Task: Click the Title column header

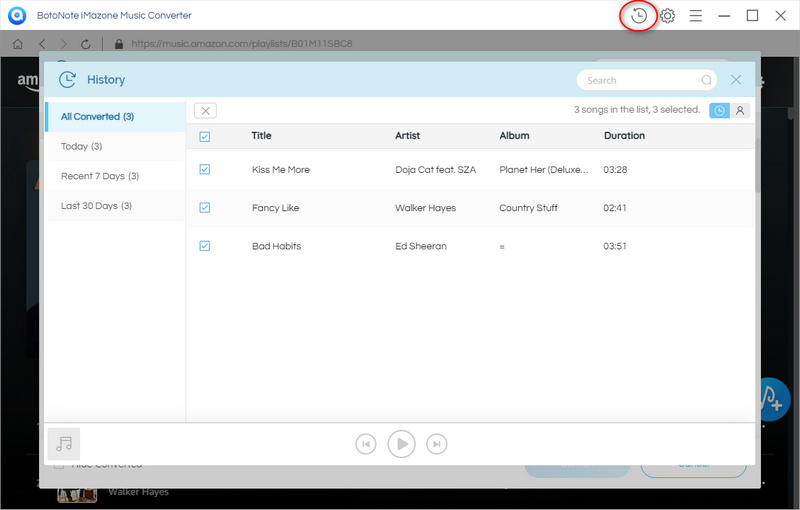Action: [261, 136]
